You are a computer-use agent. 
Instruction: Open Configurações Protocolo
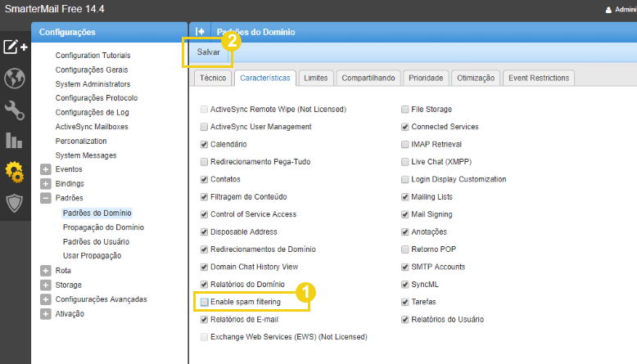(97, 98)
